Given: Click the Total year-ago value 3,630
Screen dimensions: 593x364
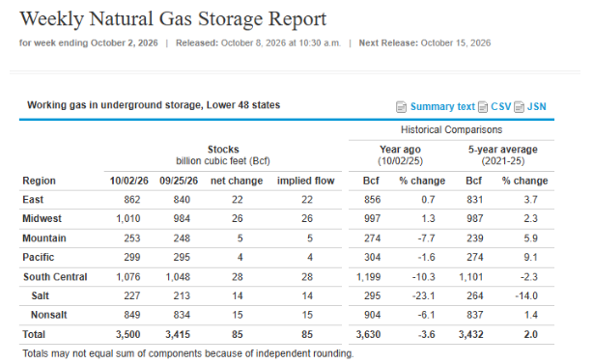Looking at the screenshot, I should (368, 334).
